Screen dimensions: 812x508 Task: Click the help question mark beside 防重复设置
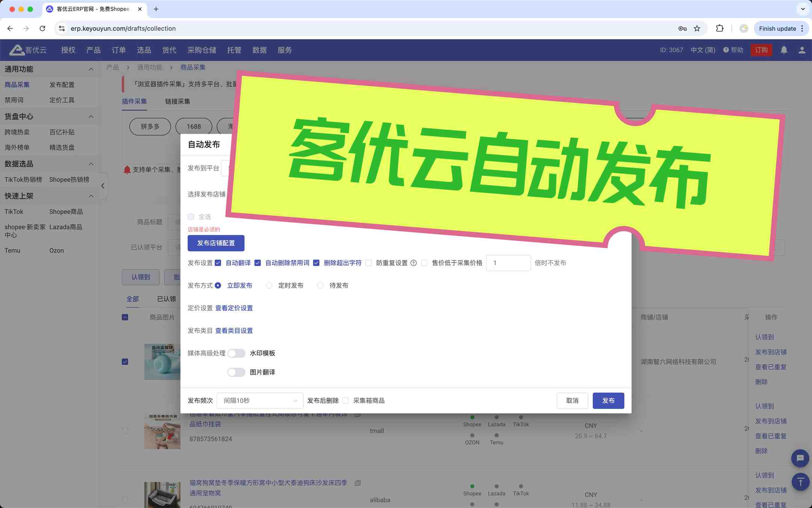pyautogui.click(x=414, y=263)
